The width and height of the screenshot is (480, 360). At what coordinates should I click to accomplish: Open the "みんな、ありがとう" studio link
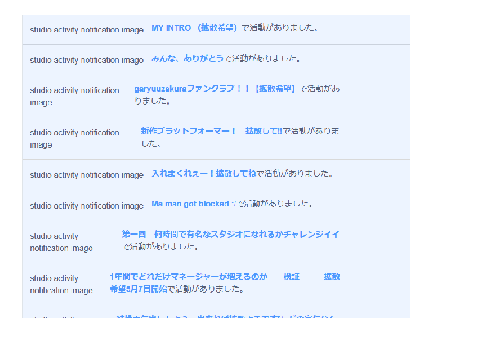[x=187, y=59]
